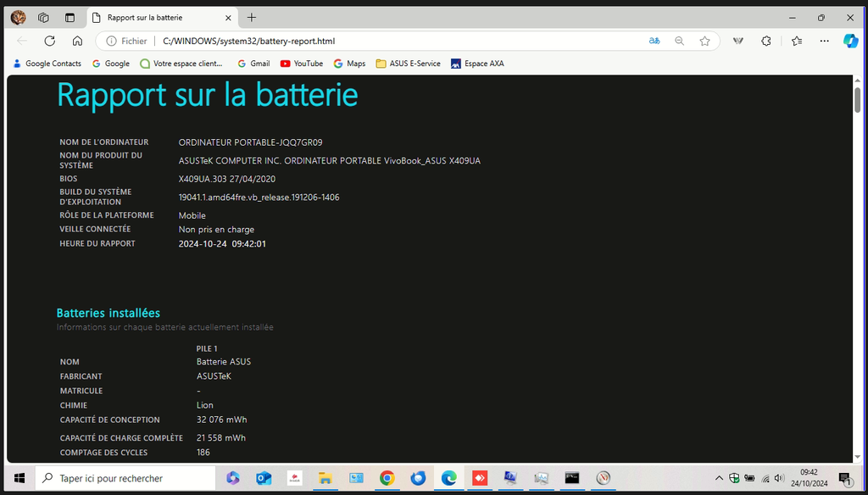Image resolution: width=868 pixels, height=495 pixels.
Task: Expand the ASUS E-Service bookmarks folder
Action: (x=409, y=64)
